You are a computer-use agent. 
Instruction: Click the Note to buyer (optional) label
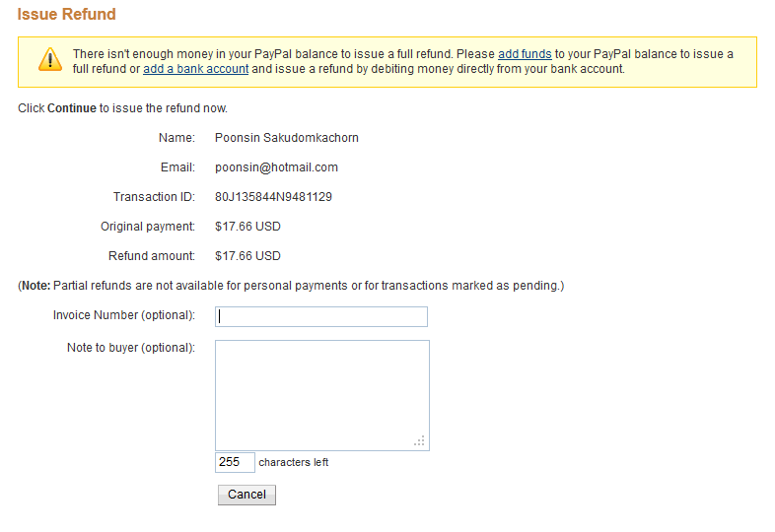coord(131,348)
